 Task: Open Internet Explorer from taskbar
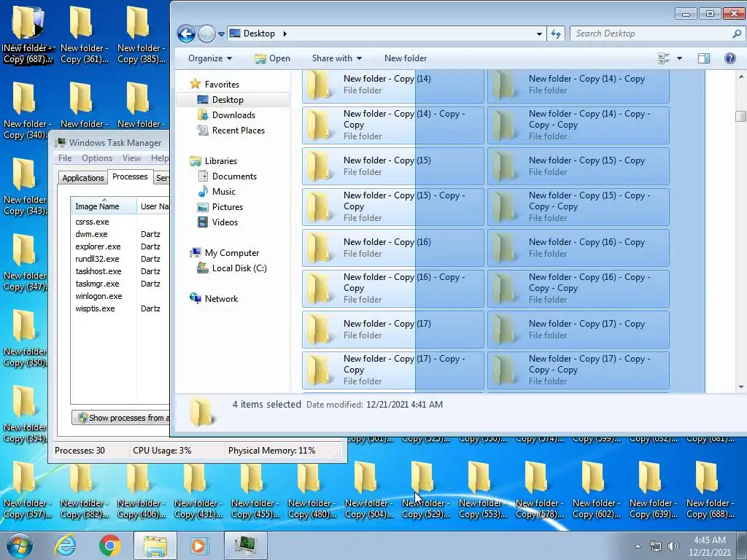pyautogui.click(x=65, y=545)
